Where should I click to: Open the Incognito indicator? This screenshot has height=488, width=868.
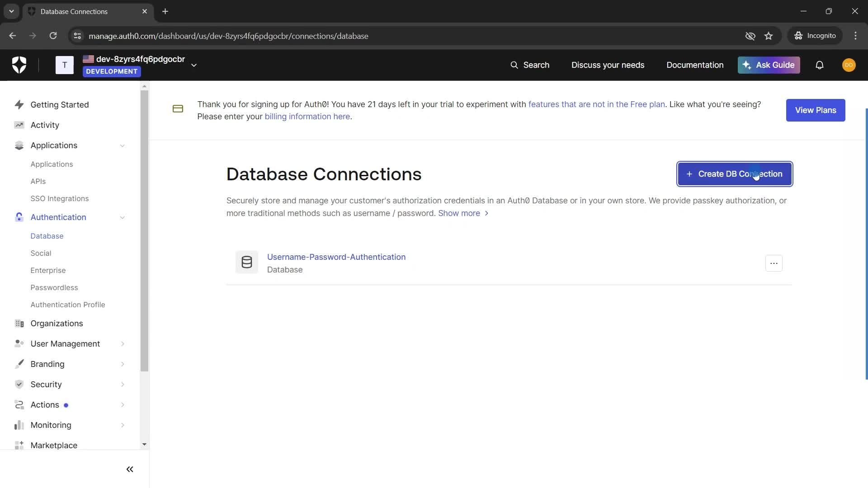(815, 36)
